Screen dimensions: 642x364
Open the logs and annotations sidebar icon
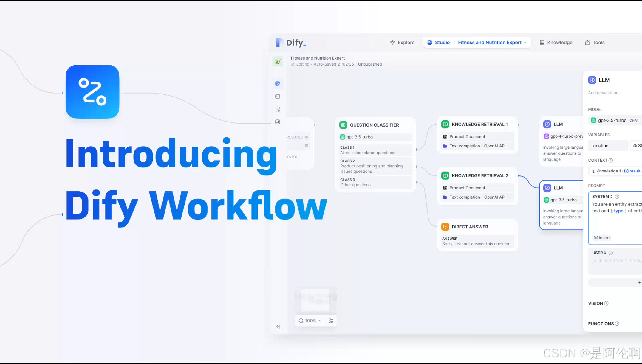tap(278, 109)
